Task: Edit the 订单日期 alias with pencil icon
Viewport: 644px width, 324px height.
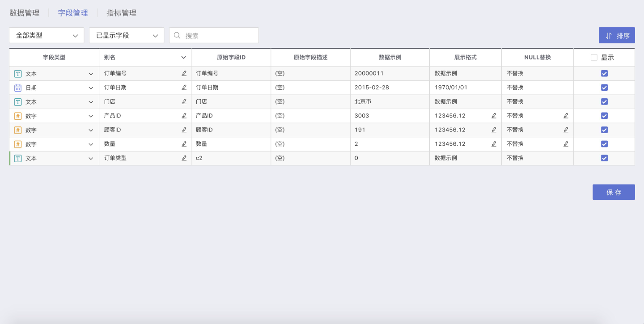Action: 184,88
